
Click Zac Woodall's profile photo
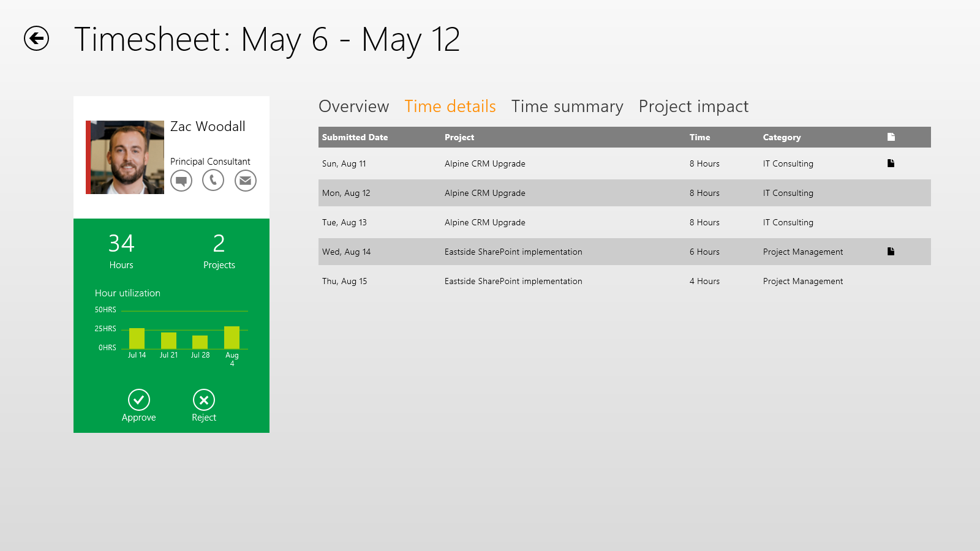coord(126,157)
